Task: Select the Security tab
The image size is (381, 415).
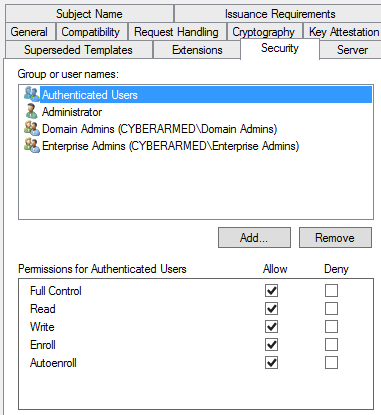Action: click(280, 48)
